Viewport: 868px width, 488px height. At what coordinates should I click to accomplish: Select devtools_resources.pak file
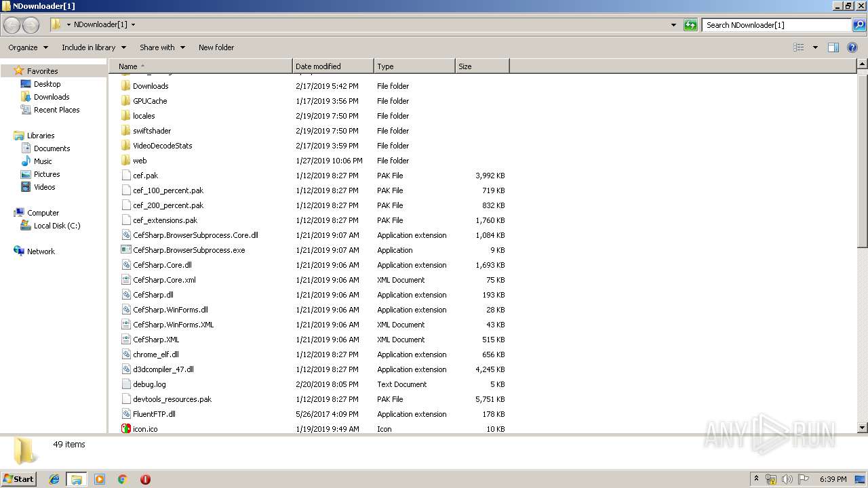tap(172, 399)
